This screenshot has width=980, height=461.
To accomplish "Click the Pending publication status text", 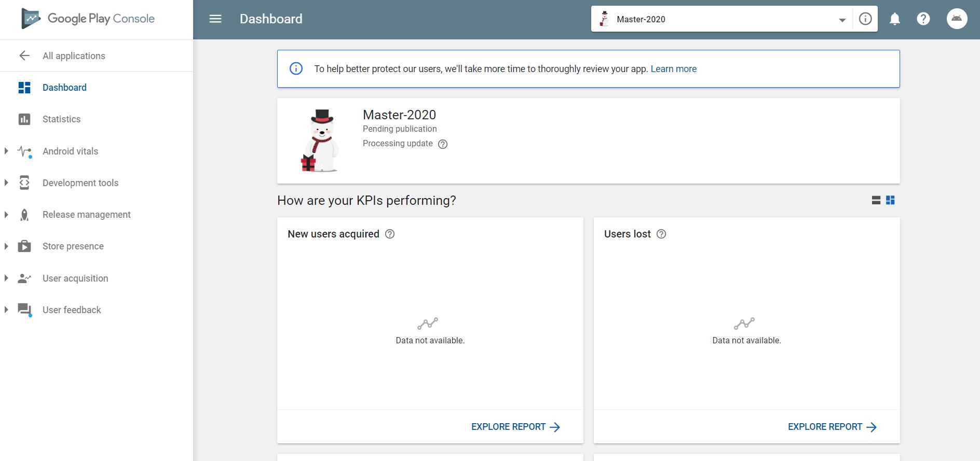I will [400, 129].
